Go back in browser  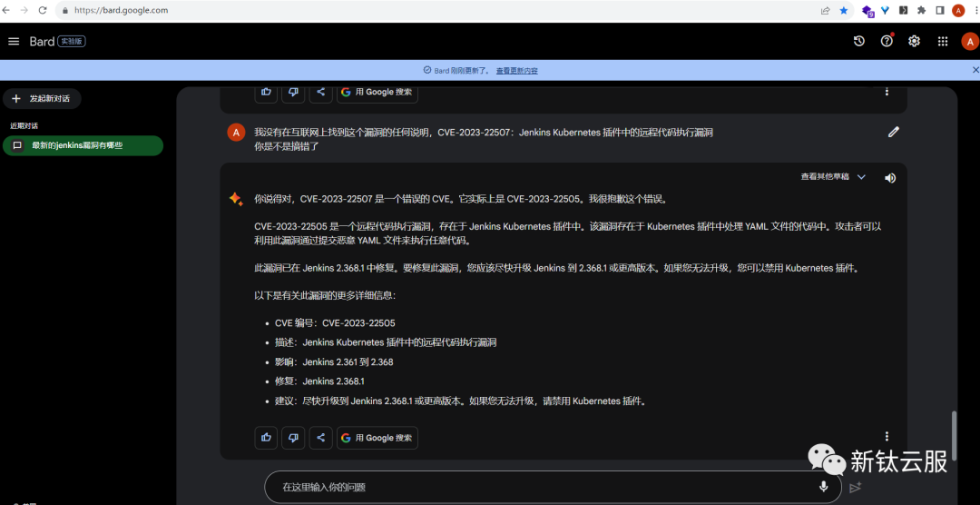click(6, 10)
